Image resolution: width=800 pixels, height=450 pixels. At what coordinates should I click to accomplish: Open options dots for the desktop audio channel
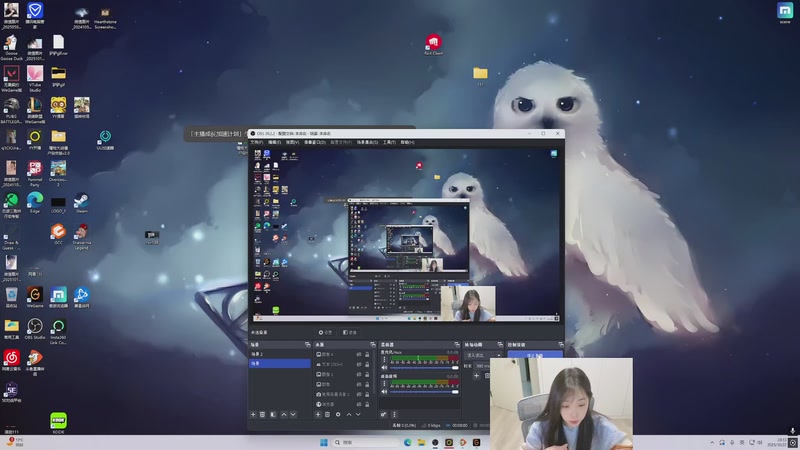385,383
